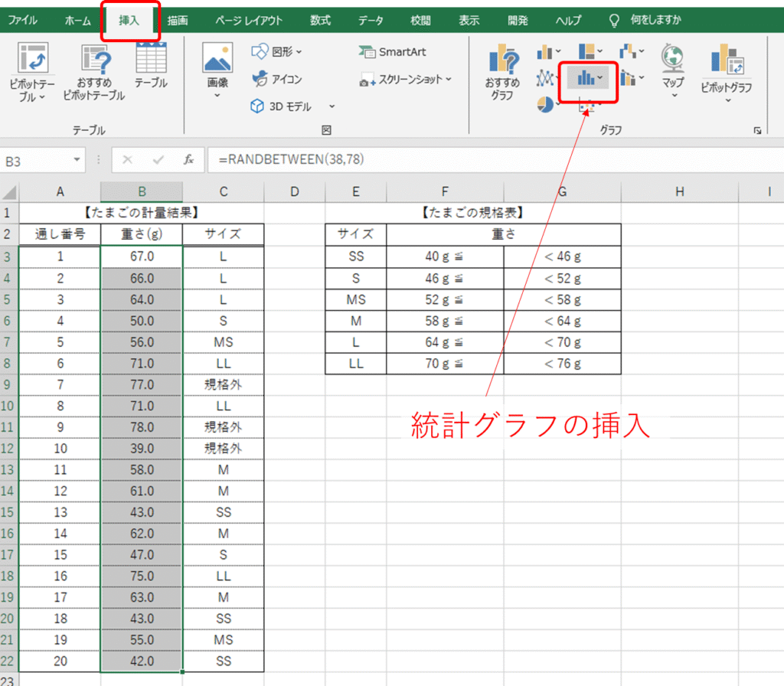Click the SmartArt button

[x=392, y=52]
